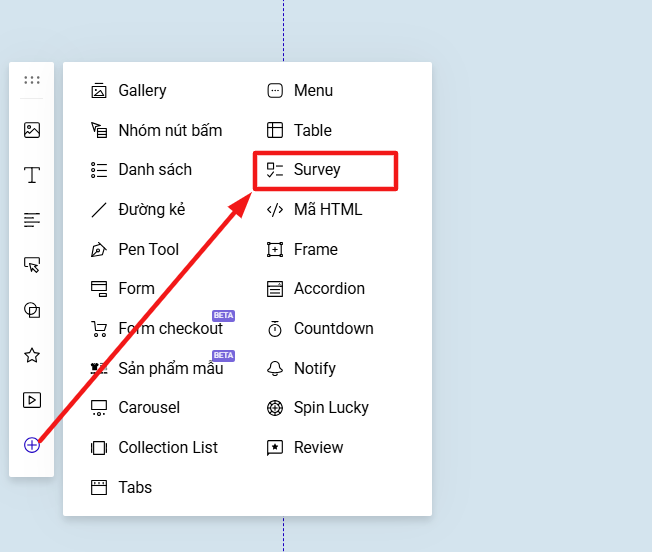Screen dimensions: 652x552
Task: Select the Video play icon in sidebar
Action: click(x=32, y=400)
